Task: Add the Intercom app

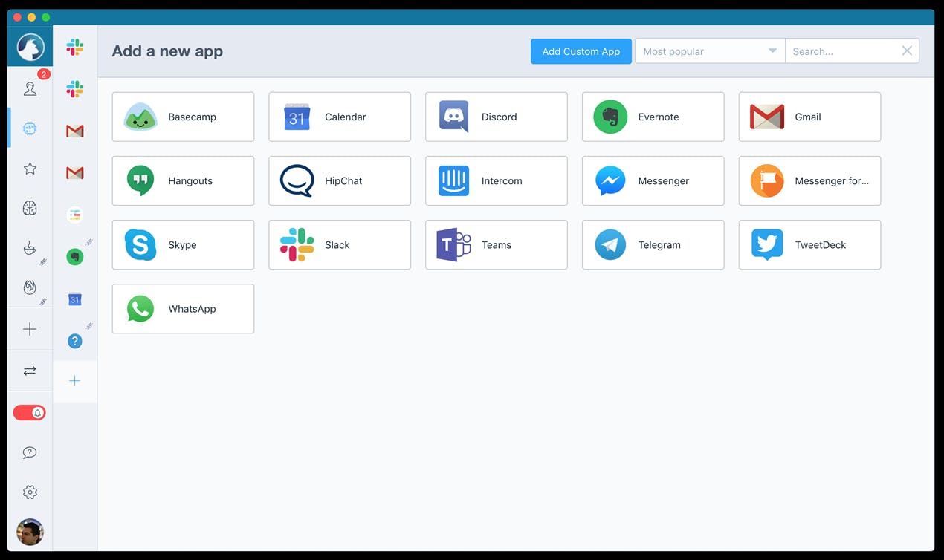Action: [497, 180]
